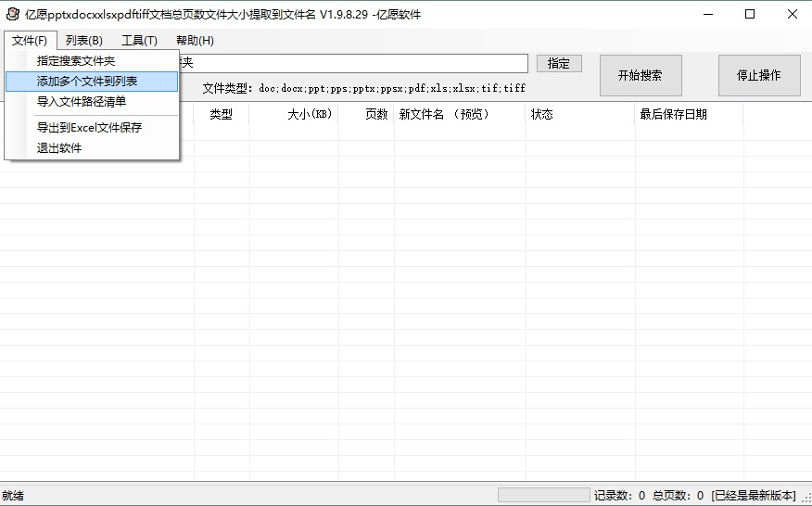Open the 列表(B) menu
The width and height of the screenshot is (812, 506).
(84, 41)
